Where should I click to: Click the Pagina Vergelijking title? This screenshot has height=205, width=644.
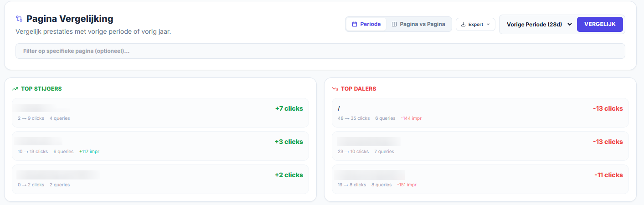point(70,19)
